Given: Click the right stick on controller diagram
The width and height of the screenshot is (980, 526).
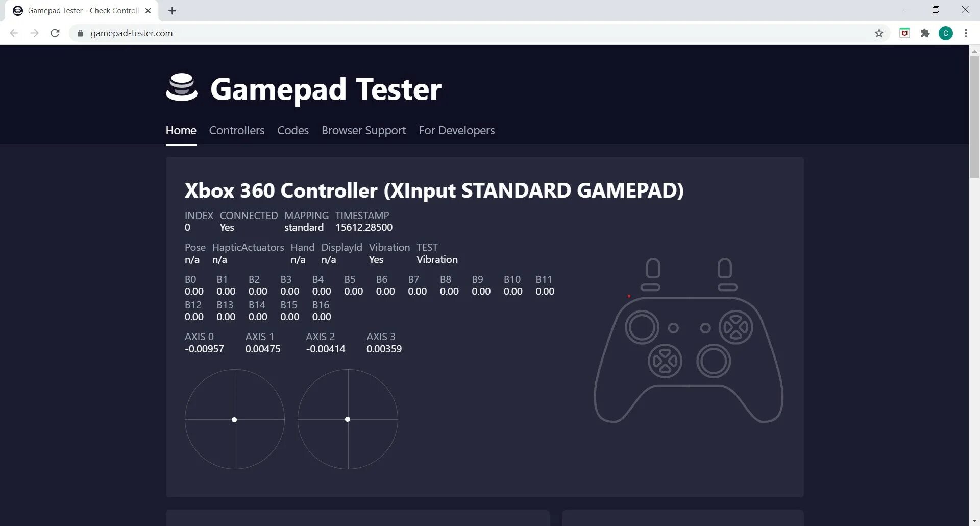Looking at the screenshot, I should point(714,361).
